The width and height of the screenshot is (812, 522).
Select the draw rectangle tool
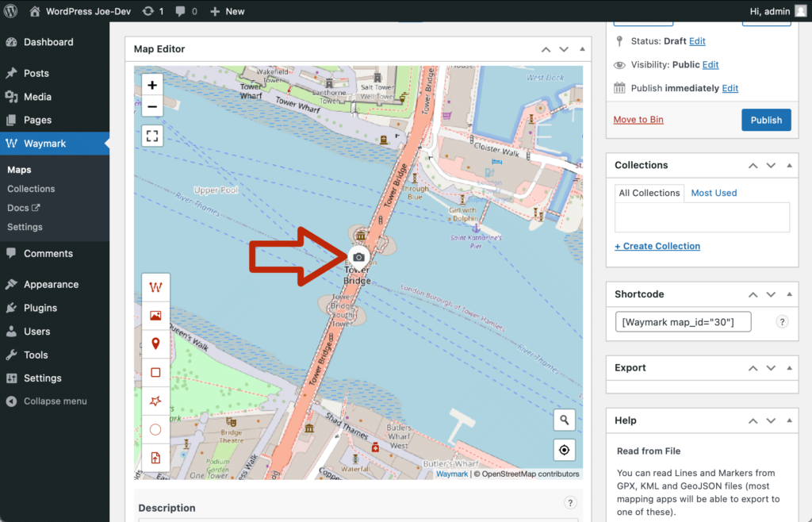coord(155,372)
